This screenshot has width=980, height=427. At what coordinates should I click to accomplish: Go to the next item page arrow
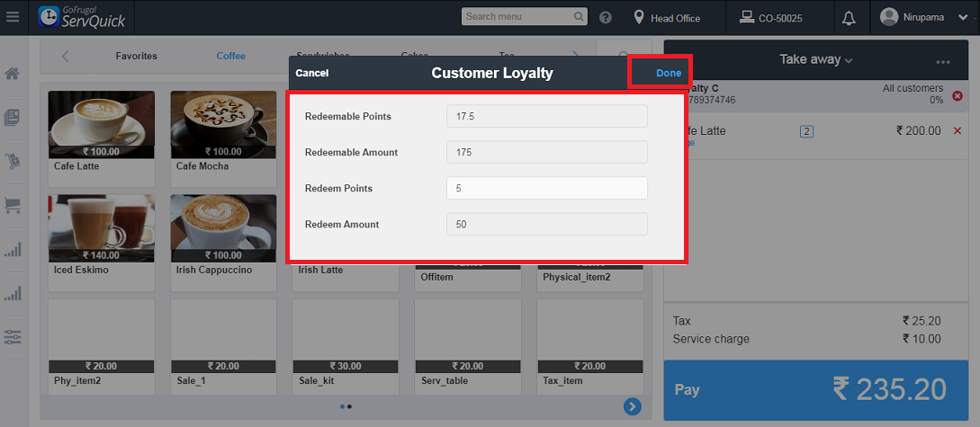[633, 407]
